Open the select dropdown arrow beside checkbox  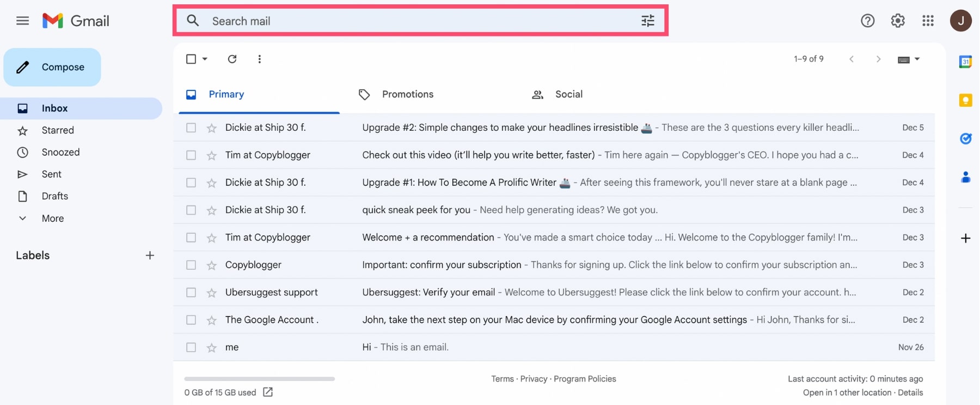[x=205, y=59]
